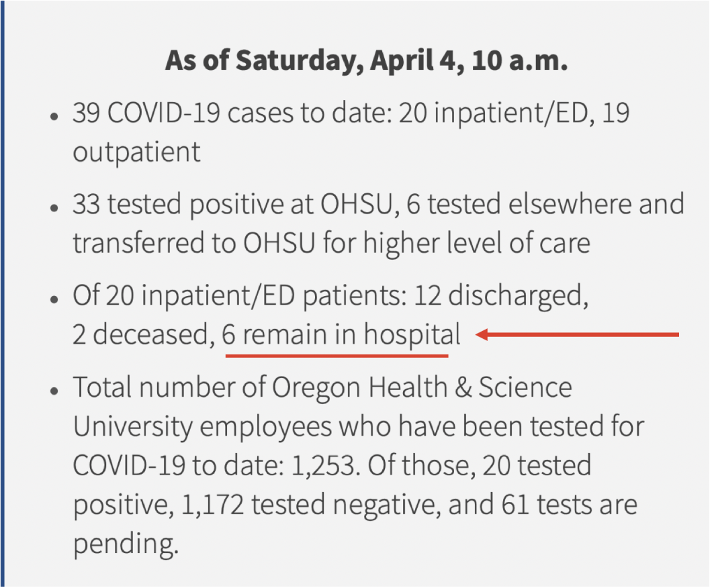Click the word outpatient
Viewport: 712px width, 588px height.
(x=136, y=152)
